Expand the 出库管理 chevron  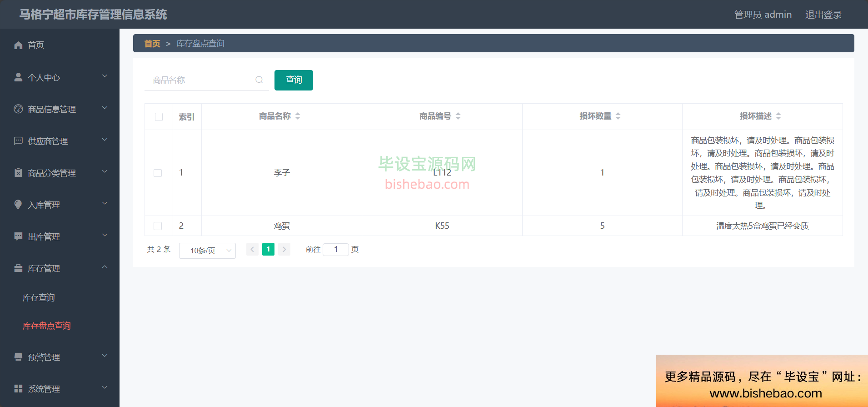click(105, 235)
